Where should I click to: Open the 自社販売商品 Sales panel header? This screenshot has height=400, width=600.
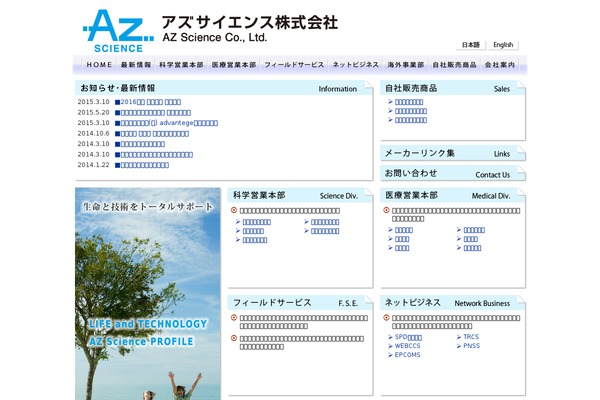tap(453, 88)
